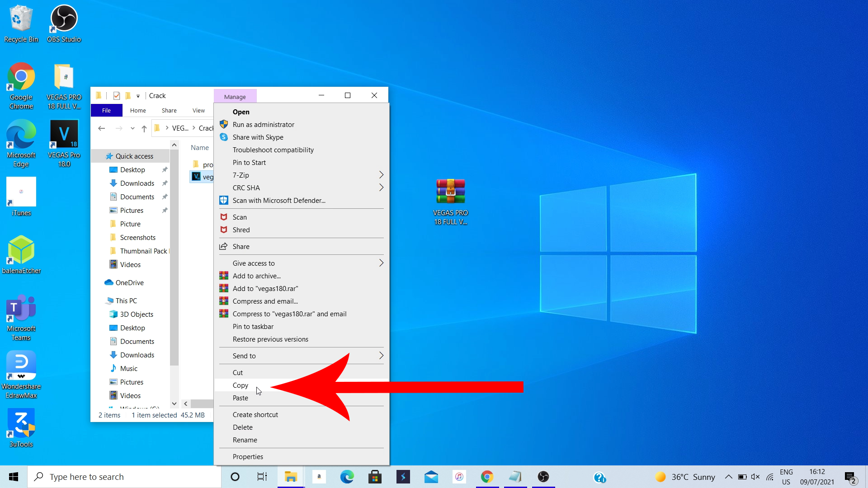
Task: Open iTunes desktop shortcut
Action: click(x=21, y=197)
